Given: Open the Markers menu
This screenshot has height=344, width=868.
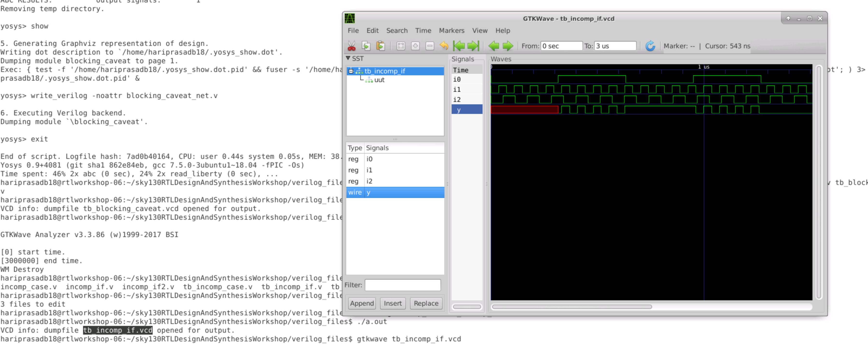Looking at the screenshot, I should coord(452,30).
